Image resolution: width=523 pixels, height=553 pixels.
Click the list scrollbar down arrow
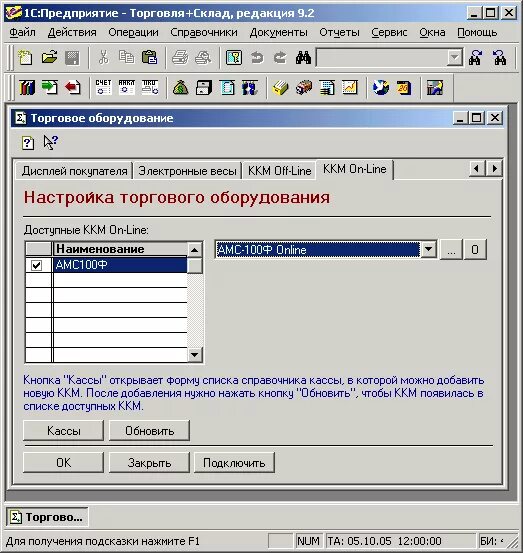pyautogui.click(x=195, y=354)
